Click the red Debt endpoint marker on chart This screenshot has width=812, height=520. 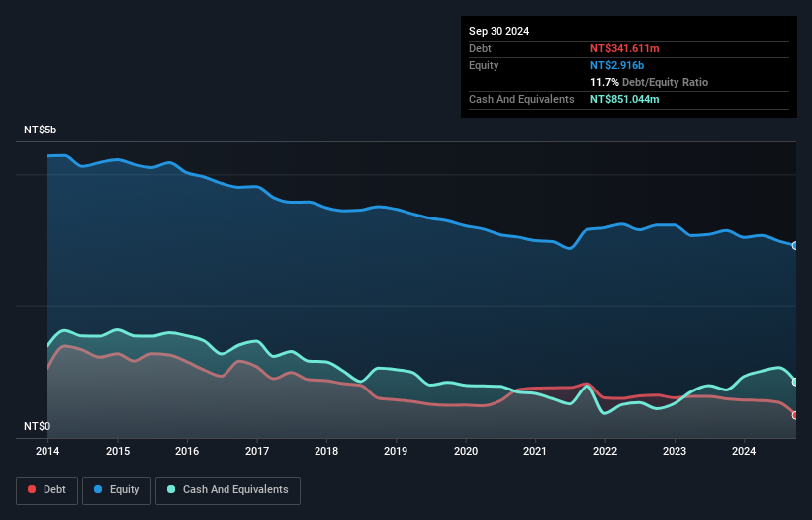(x=795, y=415)
